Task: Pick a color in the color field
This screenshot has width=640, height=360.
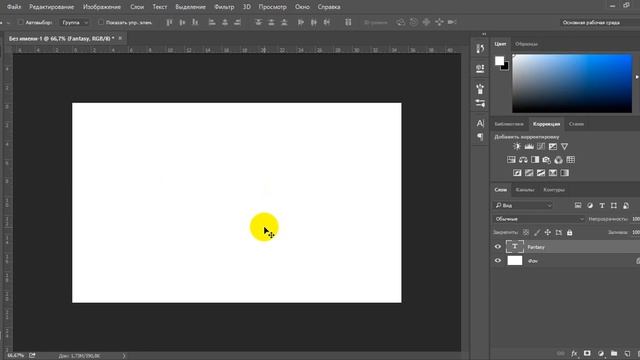Action: click(572, 83)
